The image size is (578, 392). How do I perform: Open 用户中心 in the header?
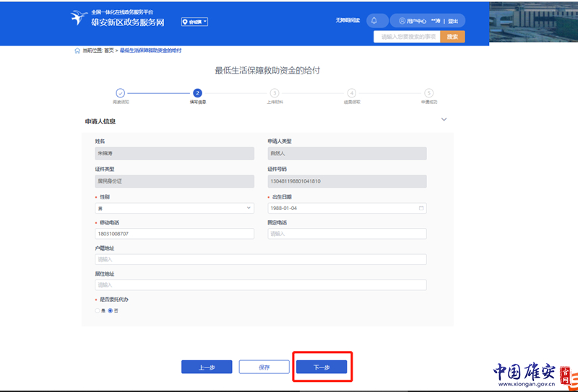point(413,21)
